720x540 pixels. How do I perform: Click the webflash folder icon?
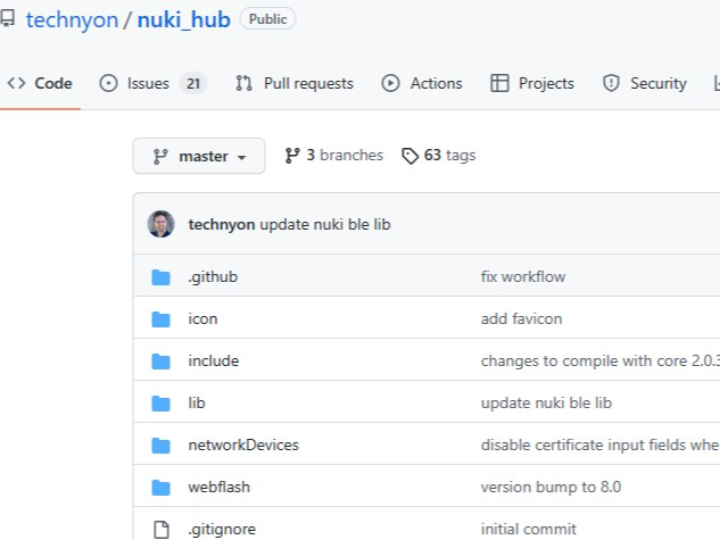coord(161,487)
